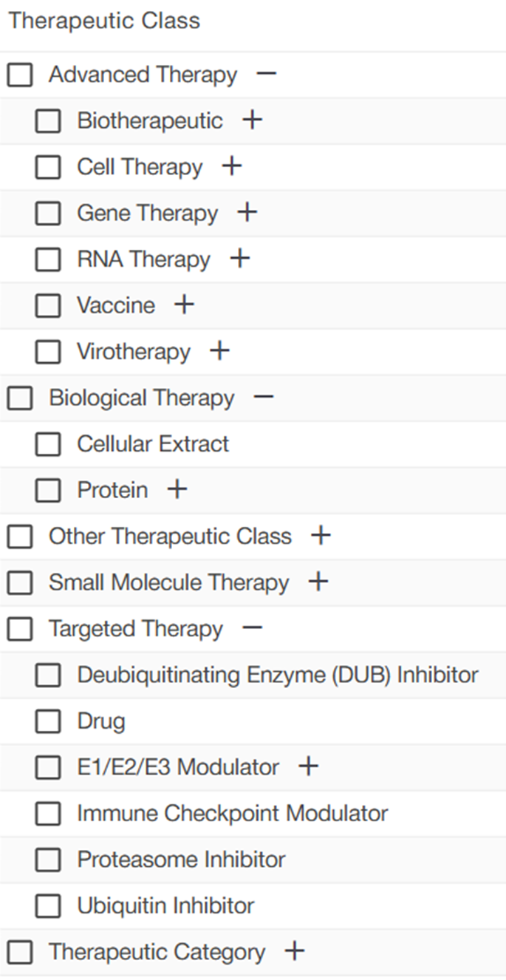
Task: Expand Small Molecule Therapy group
Action: coord(318,582)
